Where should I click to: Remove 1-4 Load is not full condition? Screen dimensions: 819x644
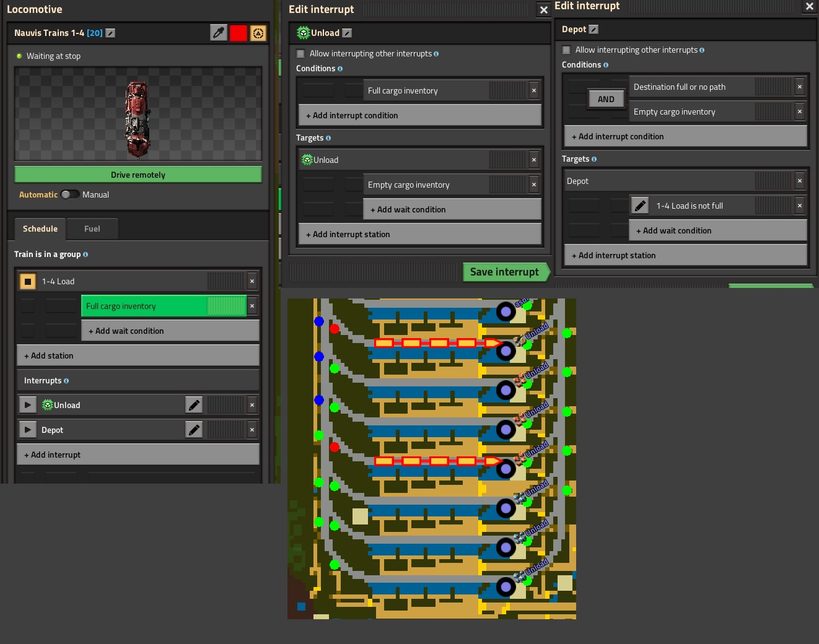[799, 206]
